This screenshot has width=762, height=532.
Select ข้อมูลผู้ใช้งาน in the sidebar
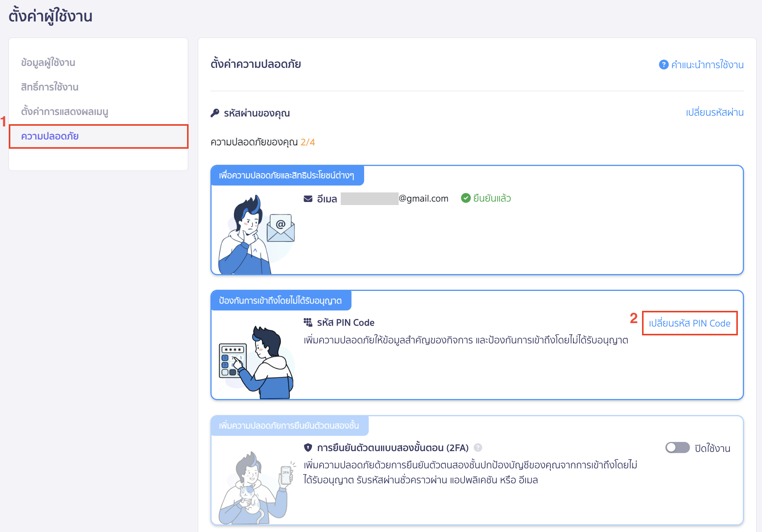point(48,62)
